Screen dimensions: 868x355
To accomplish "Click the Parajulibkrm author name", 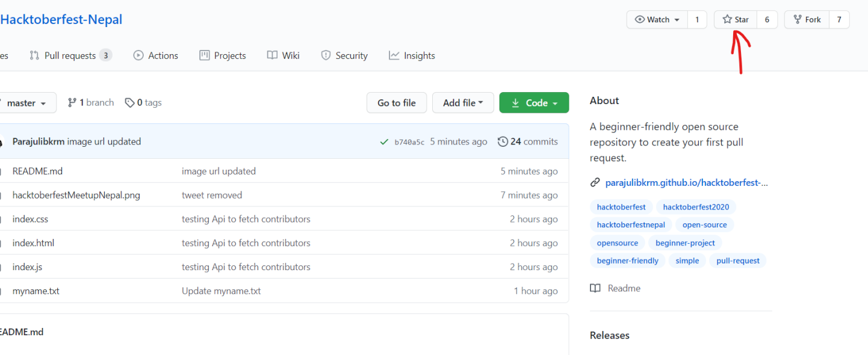I will 39,142.
